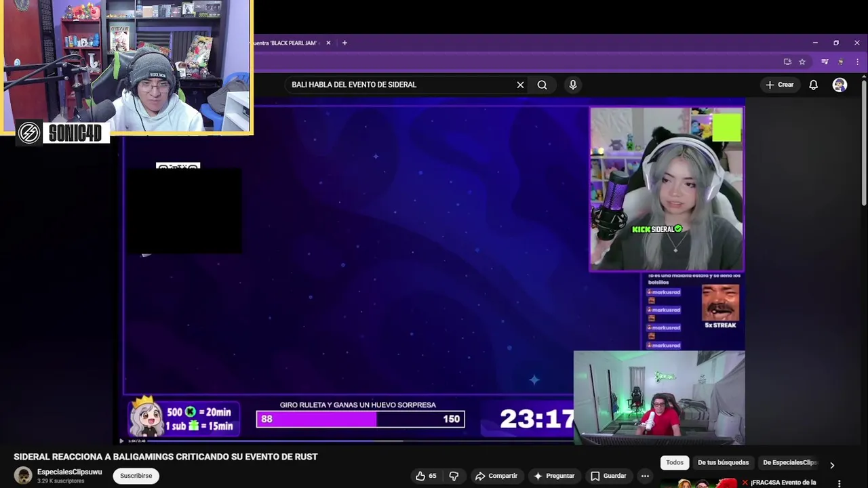Open the YouTube account avatar menu

coord(840,85)
